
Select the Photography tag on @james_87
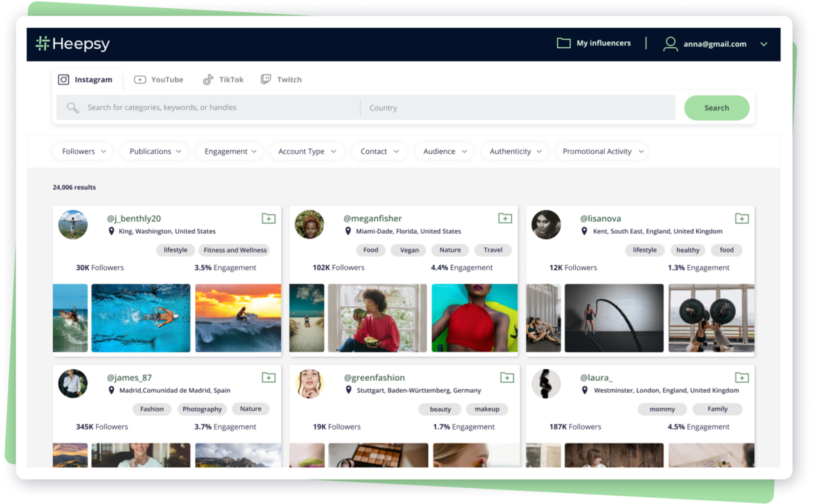202,409
